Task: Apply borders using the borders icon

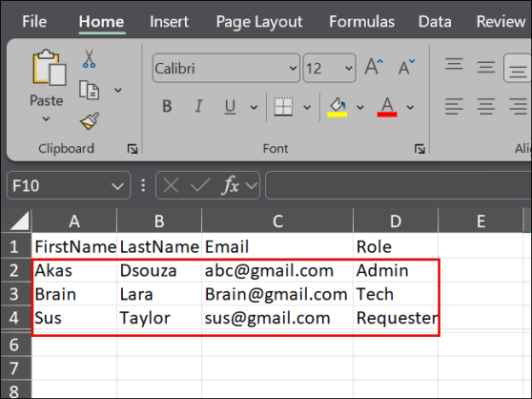Action: 283,107
